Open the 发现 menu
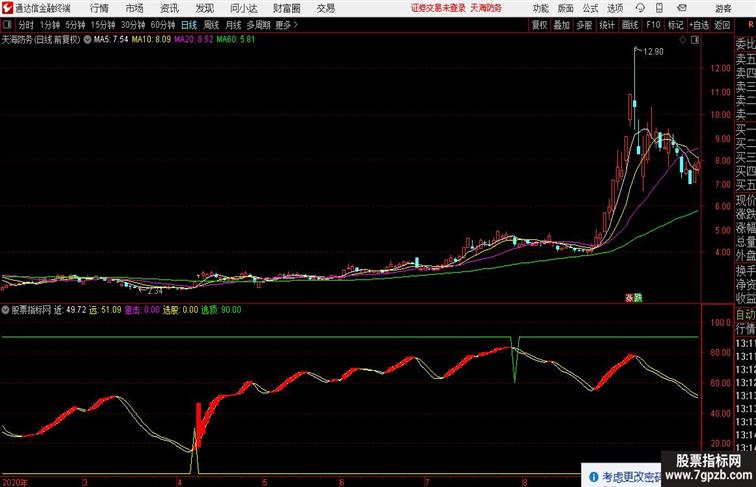This screenshot has height=487, width=756. [x=204, y=8]
